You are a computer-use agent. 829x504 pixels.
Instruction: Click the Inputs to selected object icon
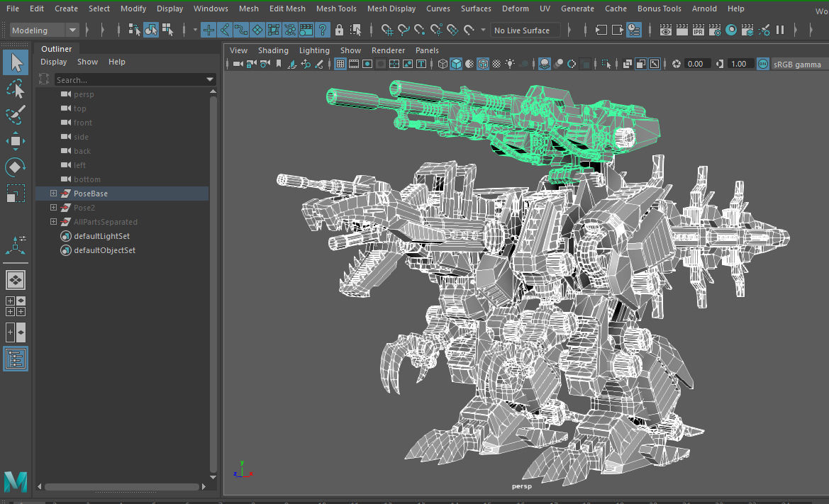601,30
